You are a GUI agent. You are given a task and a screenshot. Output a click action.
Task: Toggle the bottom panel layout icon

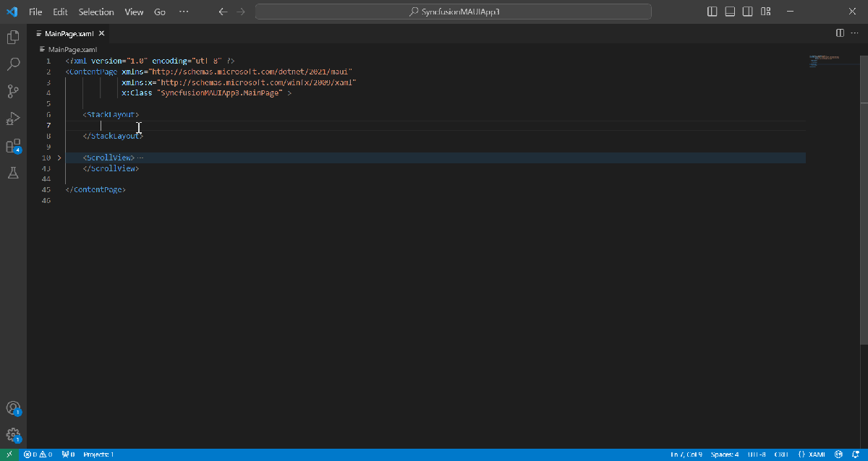point(730,12)
